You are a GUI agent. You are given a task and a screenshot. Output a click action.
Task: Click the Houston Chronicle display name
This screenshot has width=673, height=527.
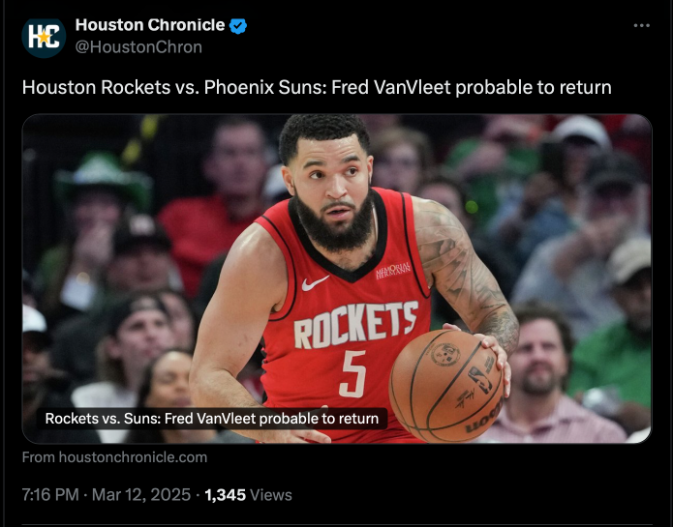[x=150, y=25]
